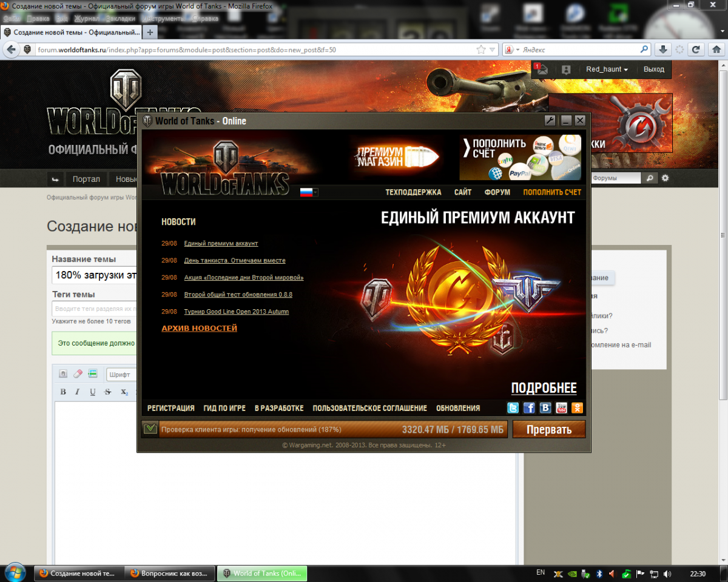The width and height of the screenshot is (728, 582).
Task: Click the green special BBCode icon in editor
Action: (x=93, y=374)
